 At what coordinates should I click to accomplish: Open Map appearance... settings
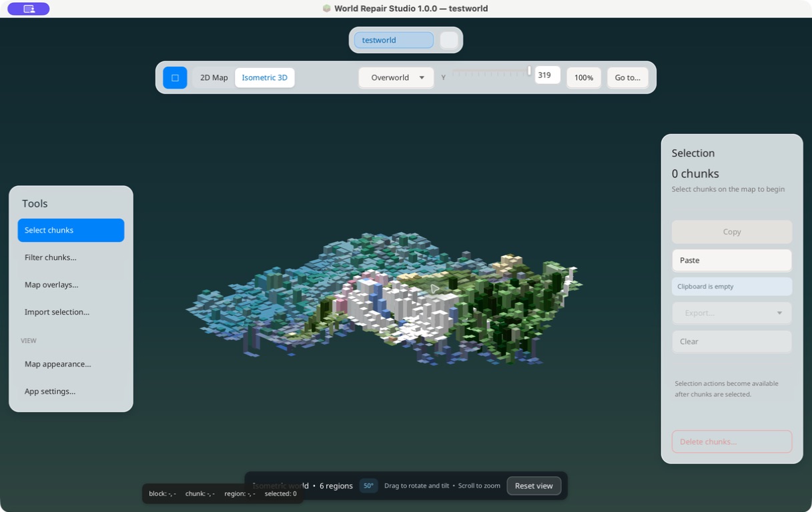(71, 364)
